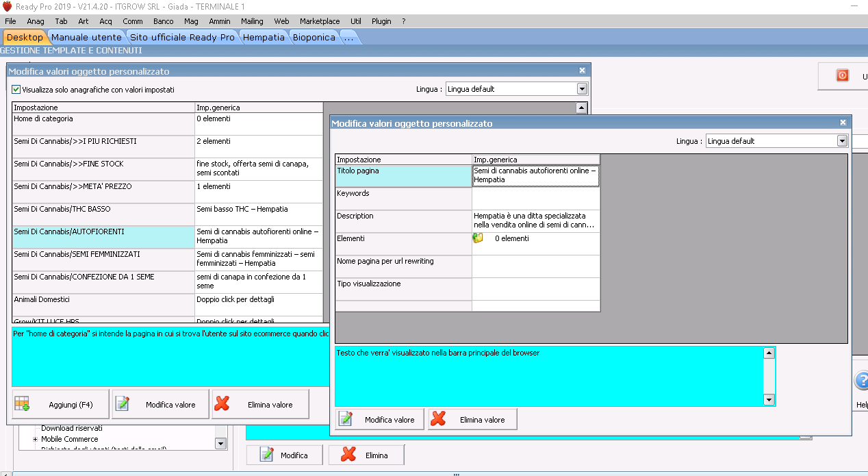Screen dimensions: 868x476
Task: Click the Elementi folder icon
Action: point(478,238)
